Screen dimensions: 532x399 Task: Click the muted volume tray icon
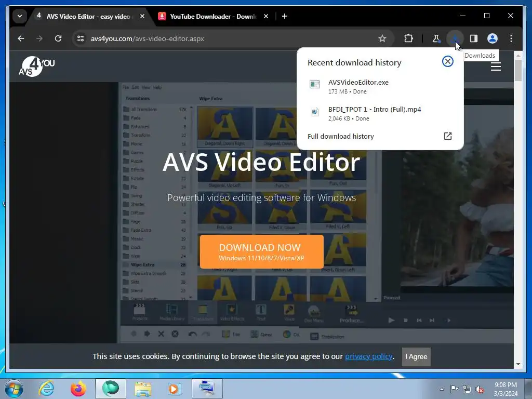pyautogui.click(x=480, y=389)
